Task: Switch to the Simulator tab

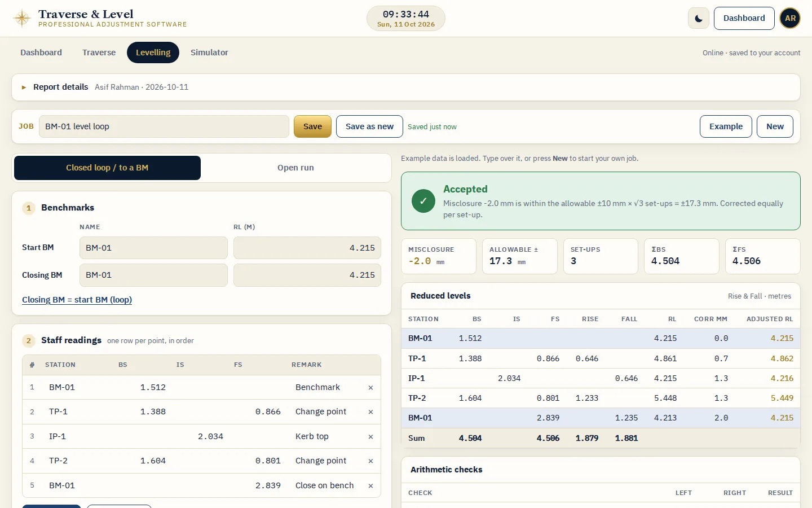Action: click(x=209, y=52)
